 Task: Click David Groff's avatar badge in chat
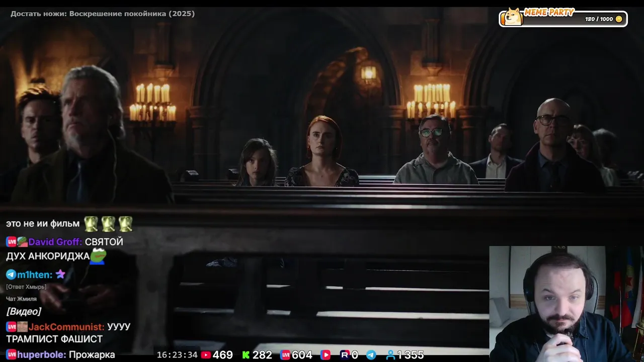point(22,242)
